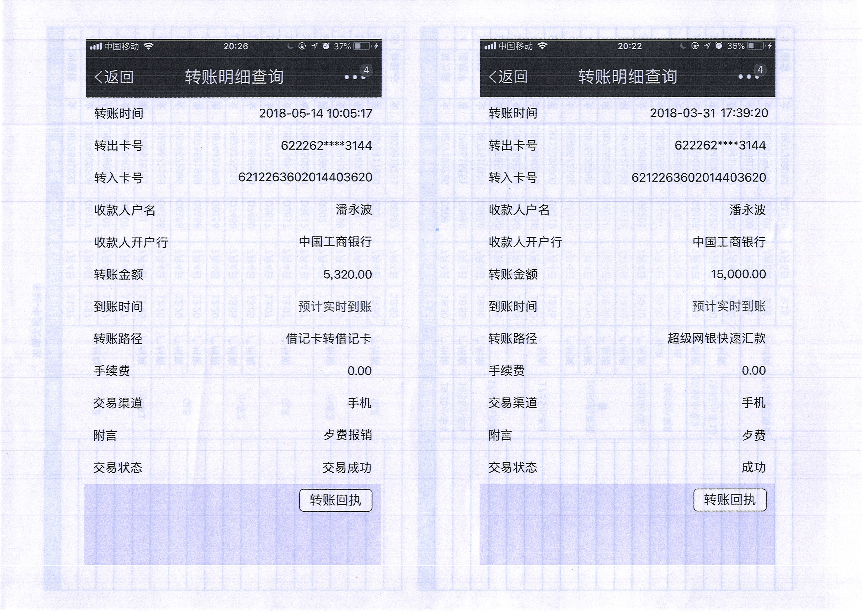This screenshot has width=868, height=614.
Task: Tap 转账回执 button for 5,320.00 transfer
Action: click(x=336, y=501)
